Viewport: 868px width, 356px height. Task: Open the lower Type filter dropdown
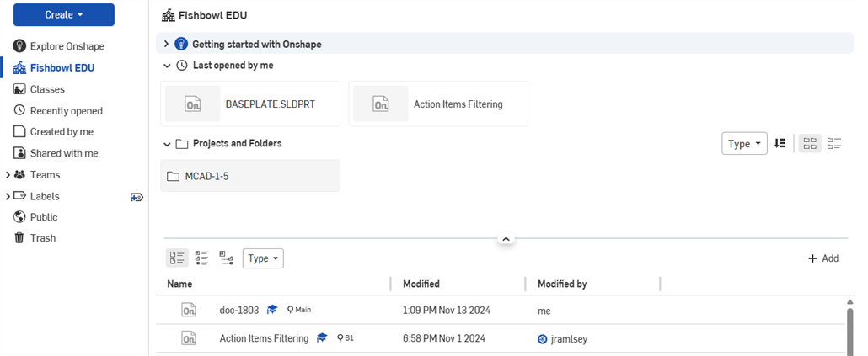click(263, 258)
